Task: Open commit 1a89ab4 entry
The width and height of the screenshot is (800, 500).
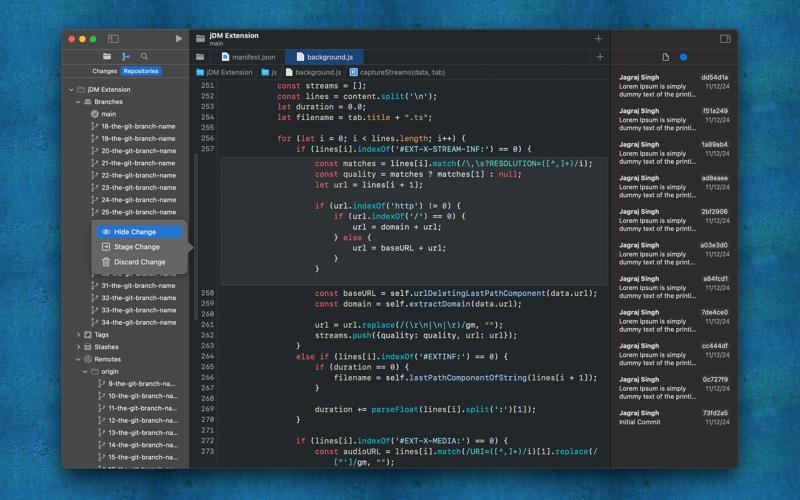Action: point(674,153)
